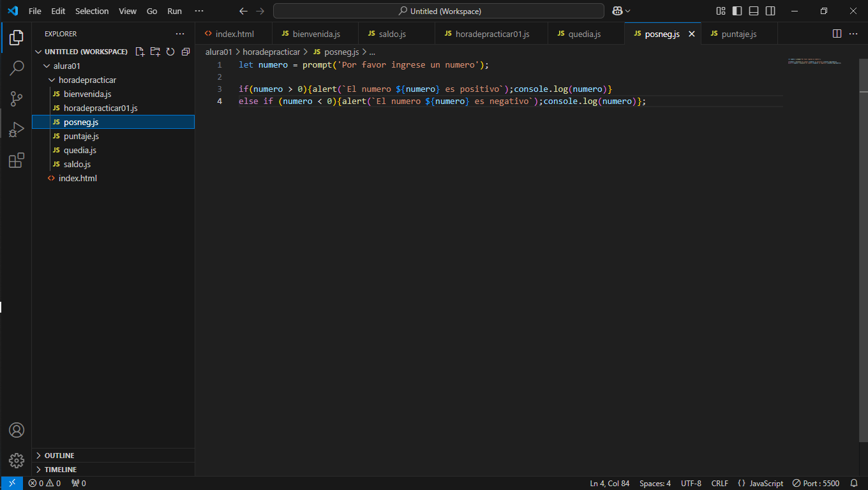Click Port : 5500 Live Server button

(x=816, y=483)
